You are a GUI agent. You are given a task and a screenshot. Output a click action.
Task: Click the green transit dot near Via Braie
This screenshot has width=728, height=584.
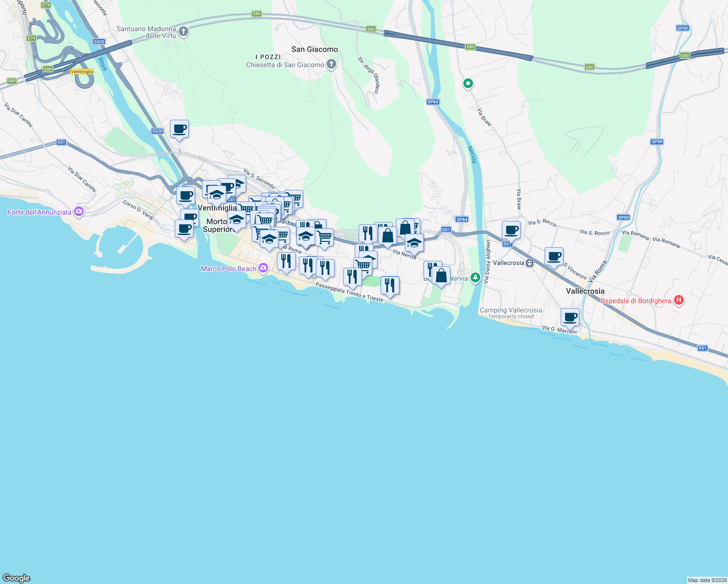pyautogui.click(x=468, y=84)
